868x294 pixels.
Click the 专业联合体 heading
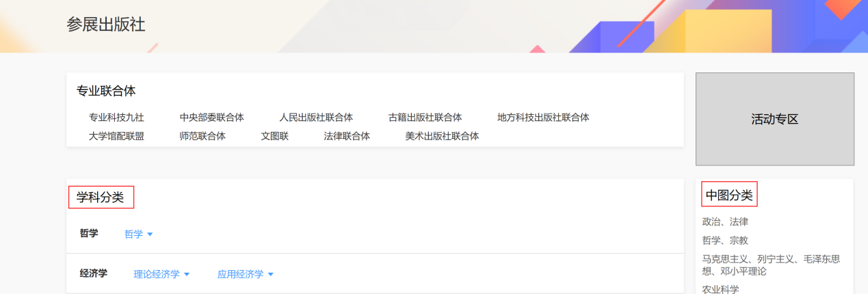coord(106,92)
